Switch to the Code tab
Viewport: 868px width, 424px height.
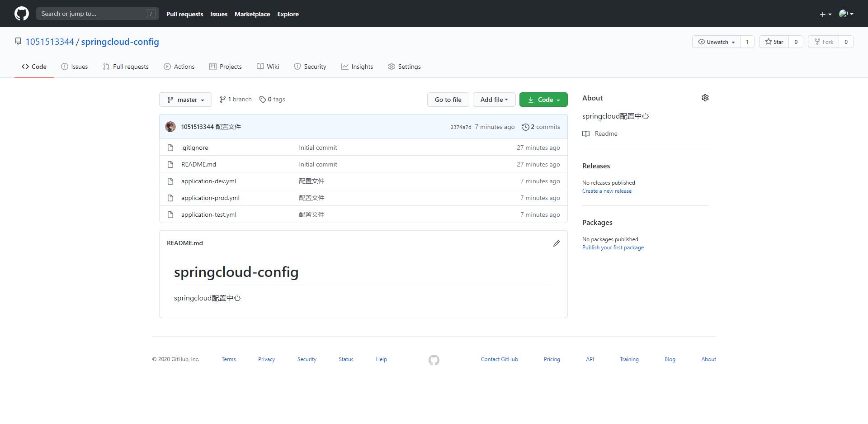pyautogui.click(x=34, y=67)
